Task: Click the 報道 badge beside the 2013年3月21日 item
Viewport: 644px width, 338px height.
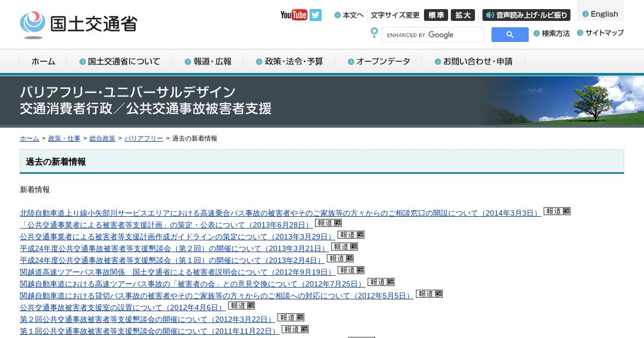Action: coord(345,247)
